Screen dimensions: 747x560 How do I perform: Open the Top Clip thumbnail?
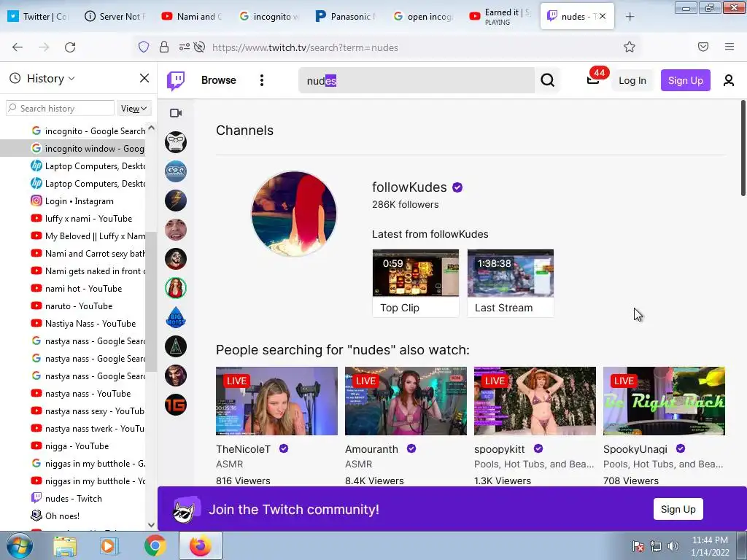point(415,273)
